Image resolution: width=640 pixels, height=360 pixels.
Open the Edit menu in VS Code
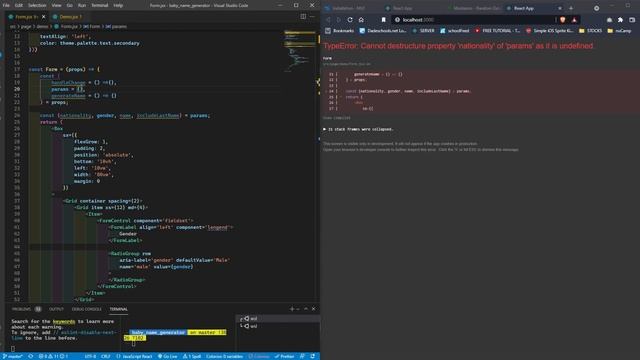[19, 5]
